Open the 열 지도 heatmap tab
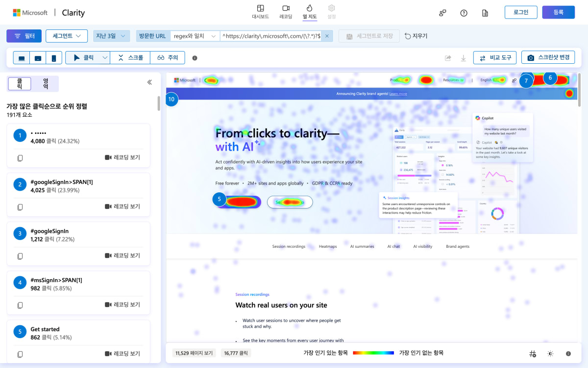The width and height of the screenshot is (588, 368). (310, 12)
